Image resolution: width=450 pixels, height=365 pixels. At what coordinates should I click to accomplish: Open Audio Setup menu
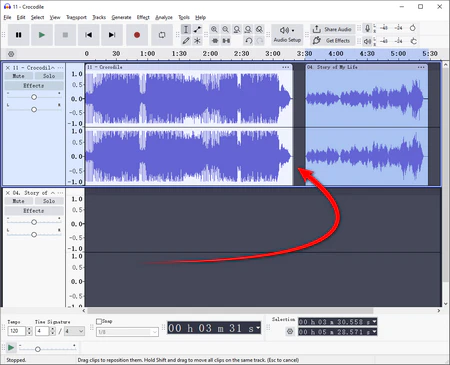point(287,35)
